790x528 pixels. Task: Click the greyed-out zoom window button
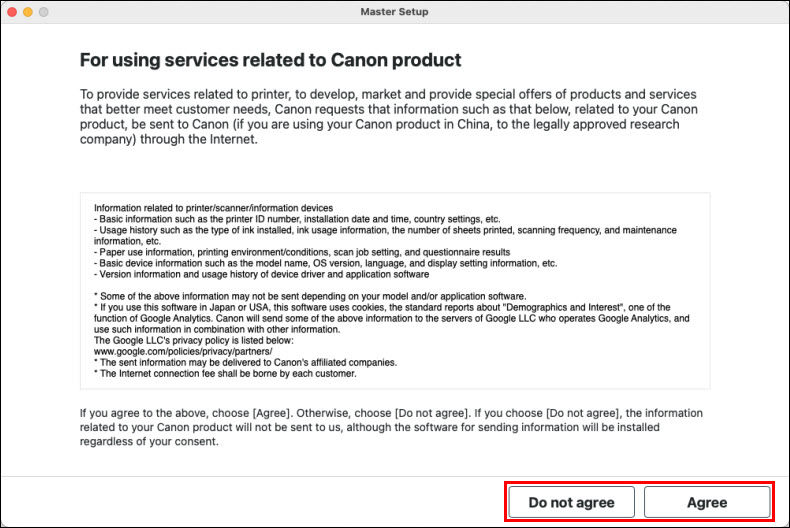coord(44,12)
